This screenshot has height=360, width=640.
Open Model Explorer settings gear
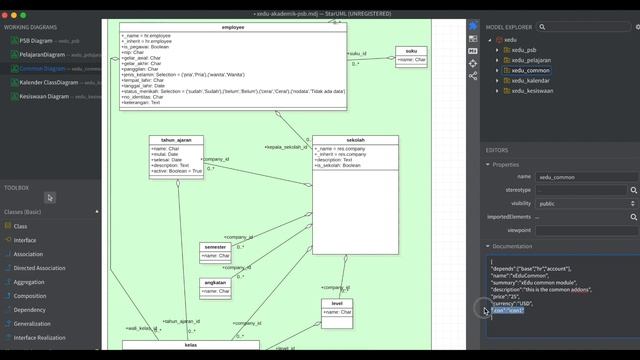point(638,27)
